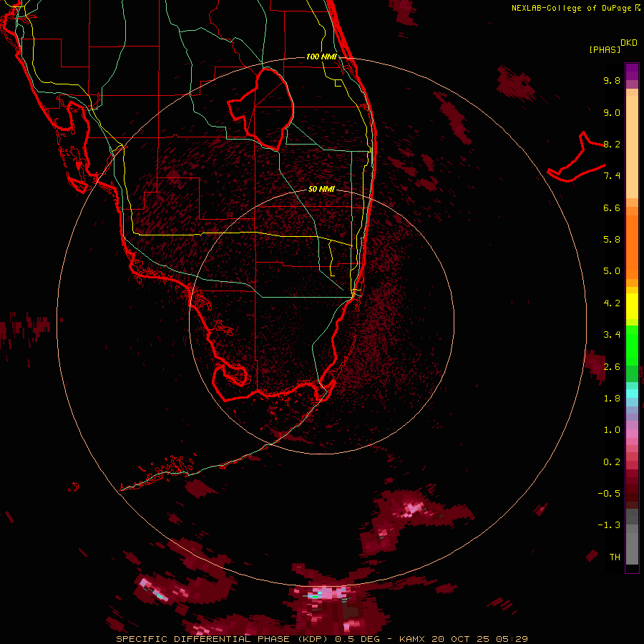
Task: Click the -0.5 value on the color scale
Action: [x=609, y=494]
